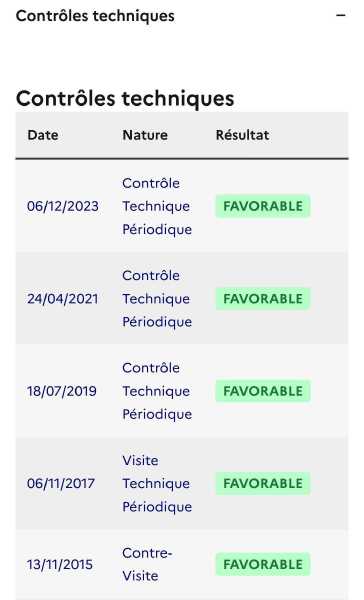Click the FAVORABLE badge for 06/12/2023
364x600 pixels.
click(x=263, y=206)
